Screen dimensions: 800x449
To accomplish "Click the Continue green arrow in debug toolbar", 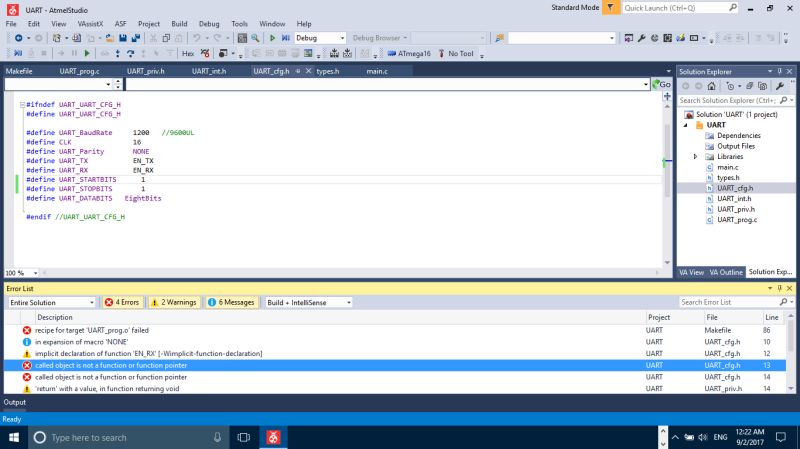I will (x=87, y=54).
